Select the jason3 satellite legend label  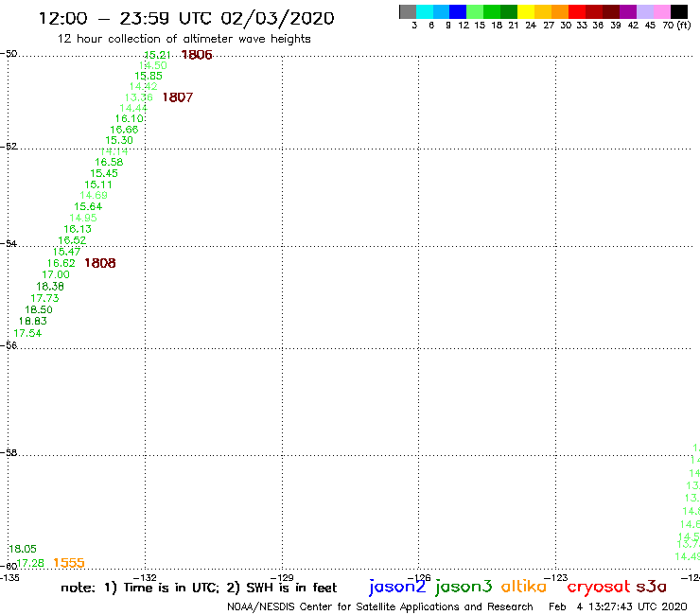click(464, 587)
